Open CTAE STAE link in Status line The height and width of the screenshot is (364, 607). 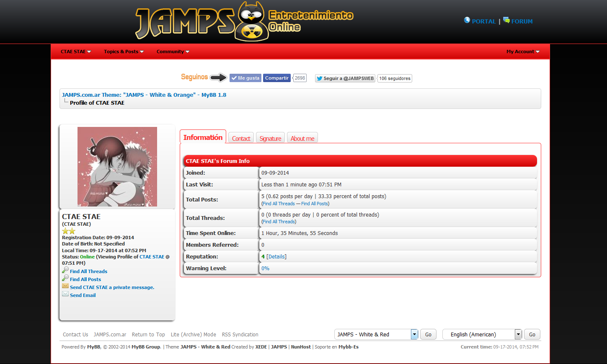click(x=152, y=257)
